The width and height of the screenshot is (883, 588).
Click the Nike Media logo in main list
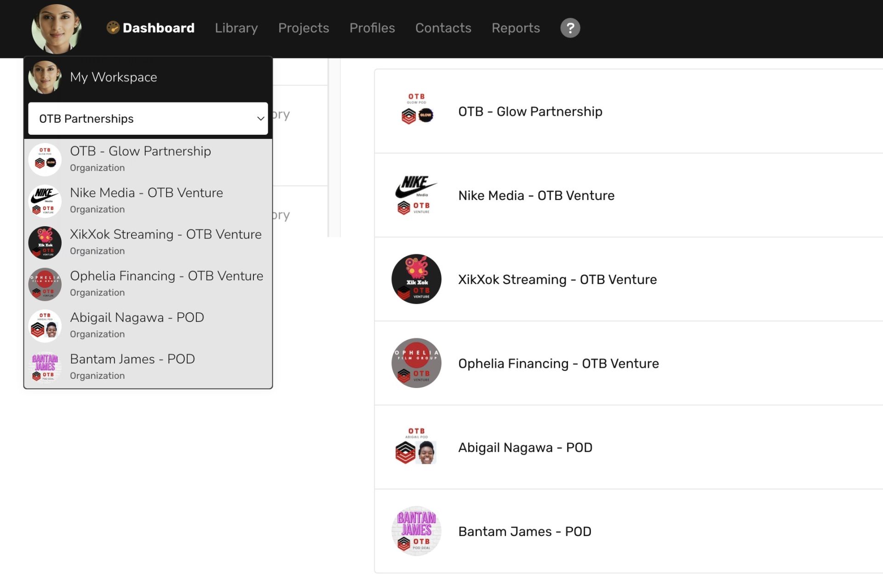click(416, 195)
